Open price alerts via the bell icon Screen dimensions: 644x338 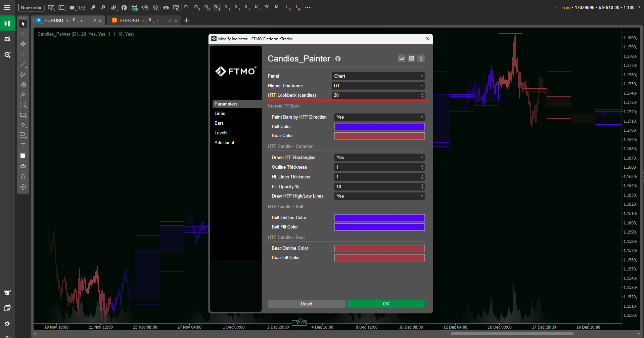click(23, 177)
